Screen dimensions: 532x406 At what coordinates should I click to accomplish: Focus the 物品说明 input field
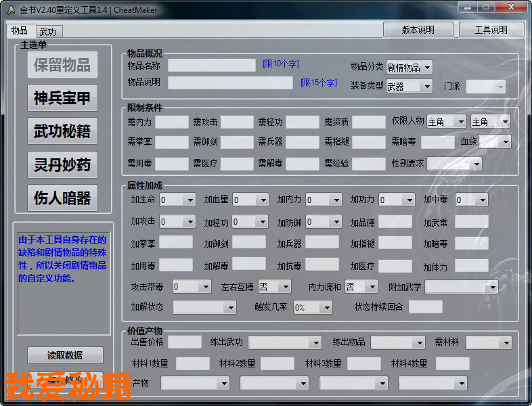pos(231,83)
